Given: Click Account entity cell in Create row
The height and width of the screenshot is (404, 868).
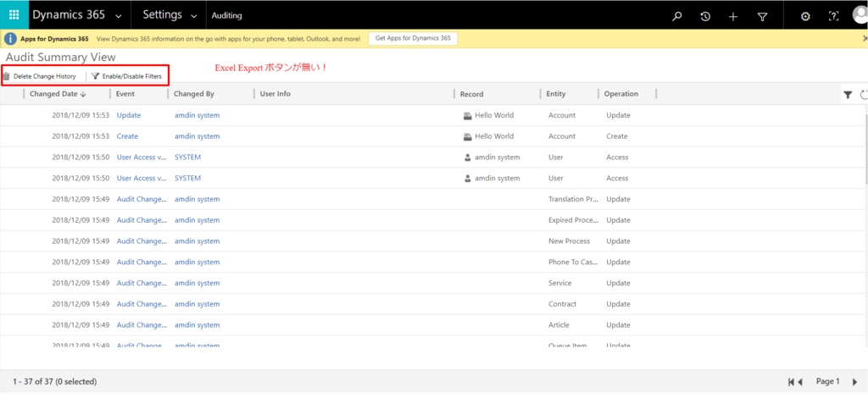Looking at the screenshot, I should coord(562,136).
